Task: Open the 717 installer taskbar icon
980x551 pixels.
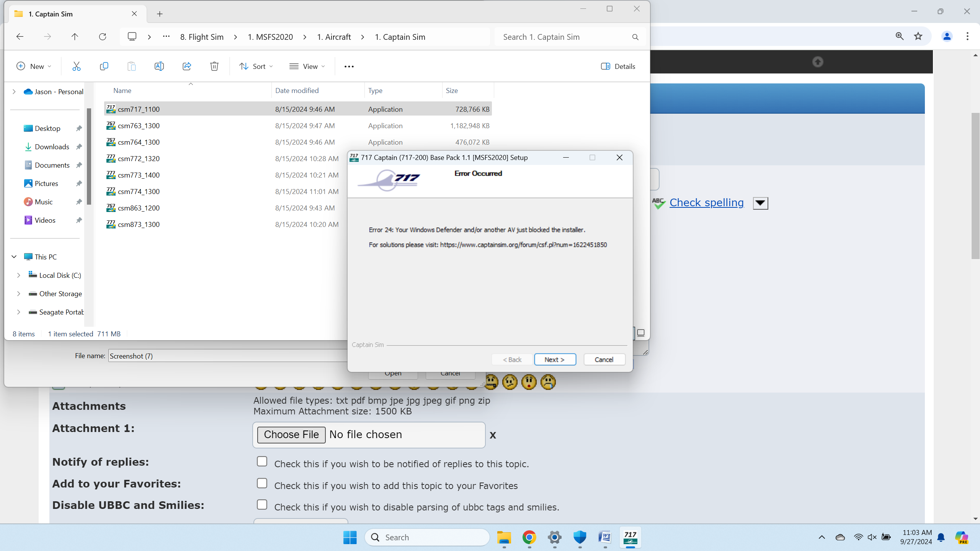Action: 630,537
